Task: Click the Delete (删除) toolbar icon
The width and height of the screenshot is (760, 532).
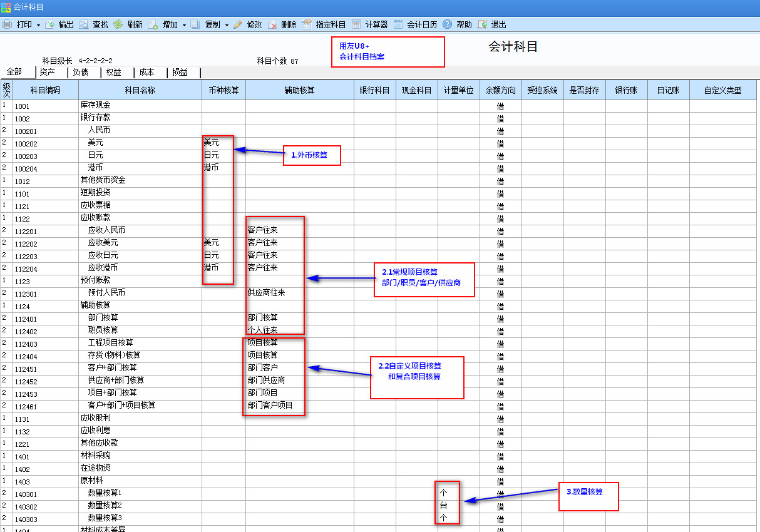Action: pyautogui.click(x=272, y=24)
